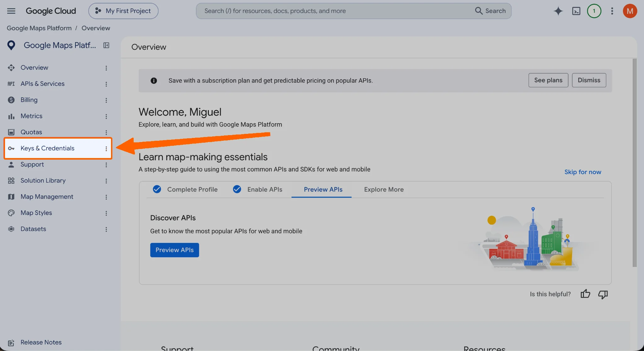The width and height of the screenshot is (644, 351).
Task: Collapse the side panel using pin icon
Action: [x=106, y=45]
